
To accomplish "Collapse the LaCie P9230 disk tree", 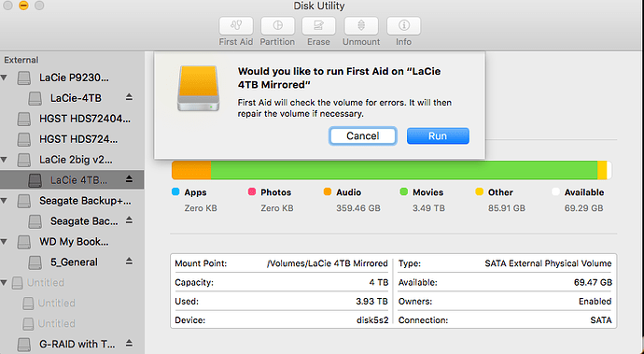I will (4, 78).
